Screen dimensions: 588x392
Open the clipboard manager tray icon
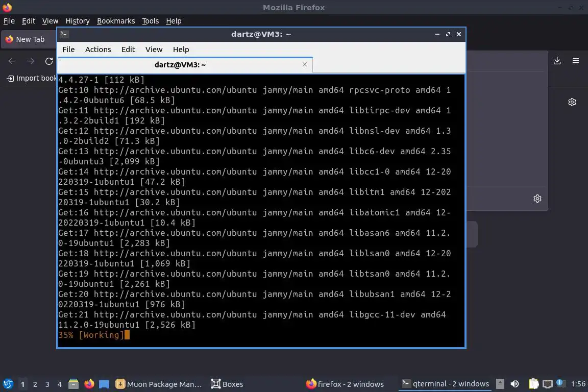click(533, 384)
